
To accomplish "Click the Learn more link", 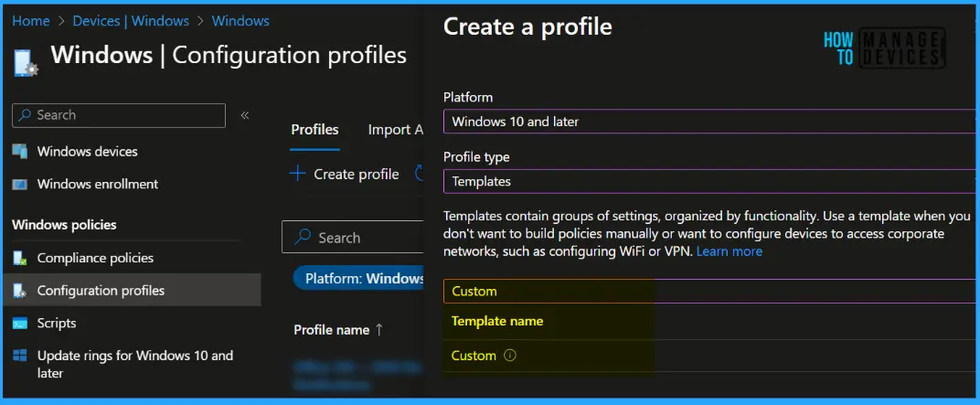I will tap(730, 251).
